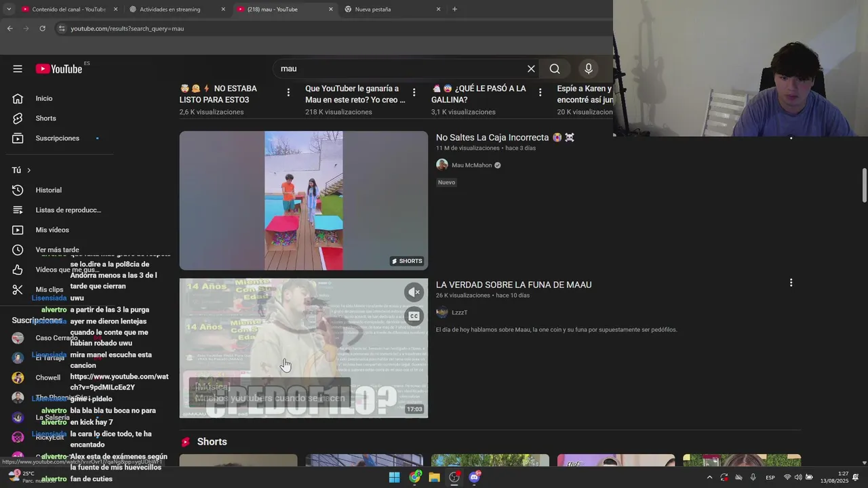The image size is (868, 488).
Task: Show hidden system tray icons
Action: [x=709, y=477]
